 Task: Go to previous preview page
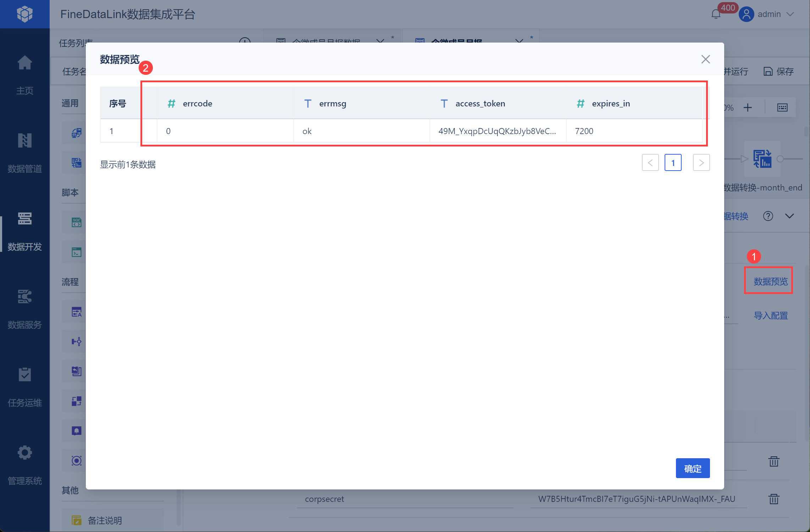click(x=650, y=163)
